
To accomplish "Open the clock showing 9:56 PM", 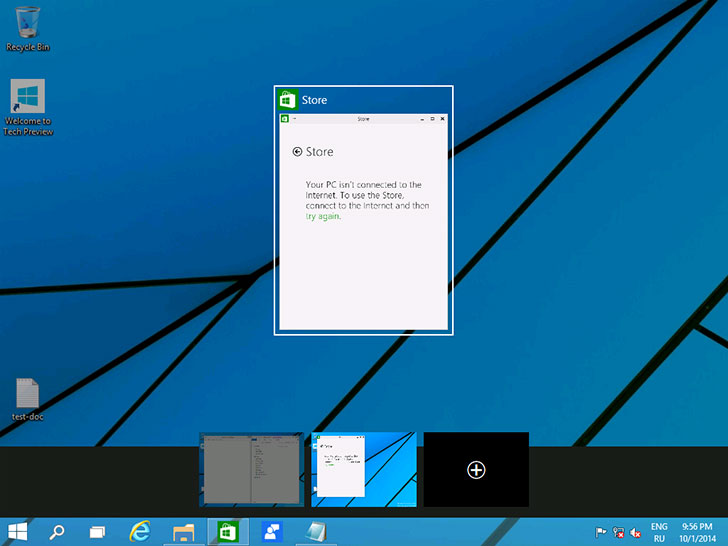I will click(x=697, y=533).
